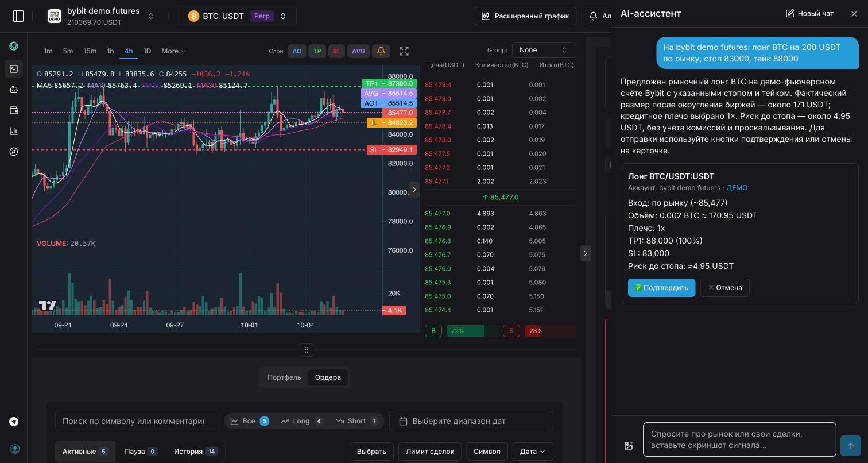This screenshot has width=868, height=463.
Task: Click the order search input field
Action: pos(137,421)
